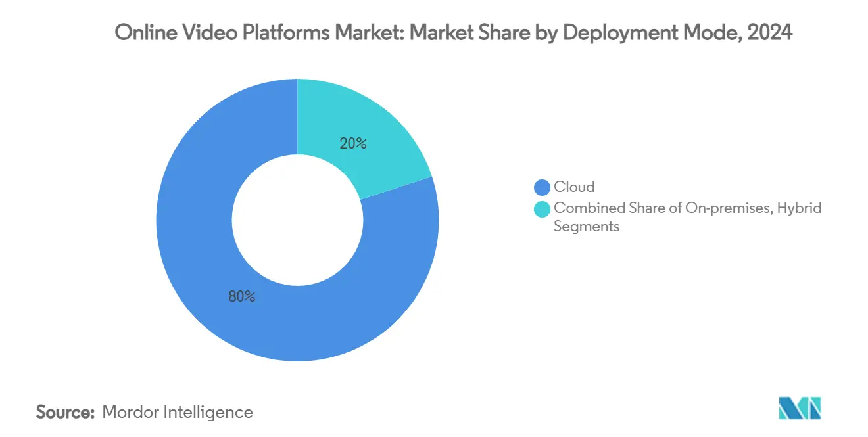Click the empty white donut center

(x=297, y=220)
